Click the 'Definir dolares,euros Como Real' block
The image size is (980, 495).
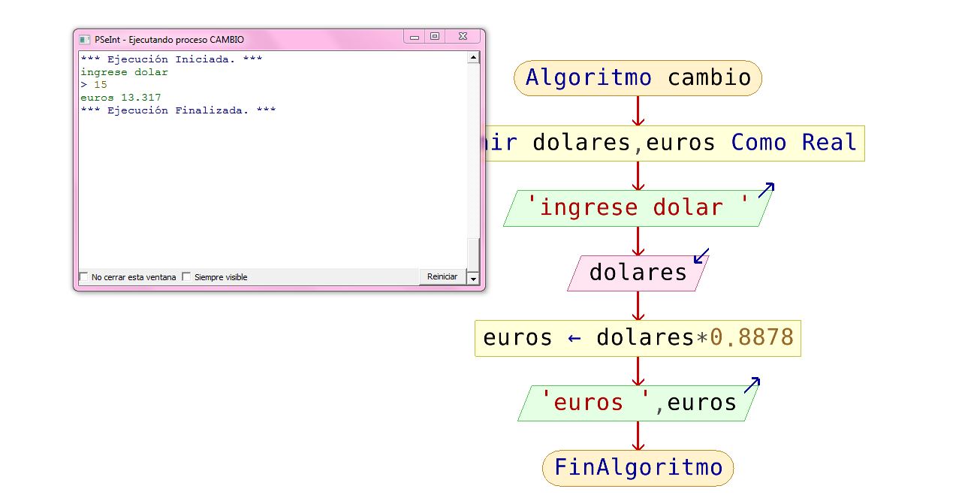[675, 143]
